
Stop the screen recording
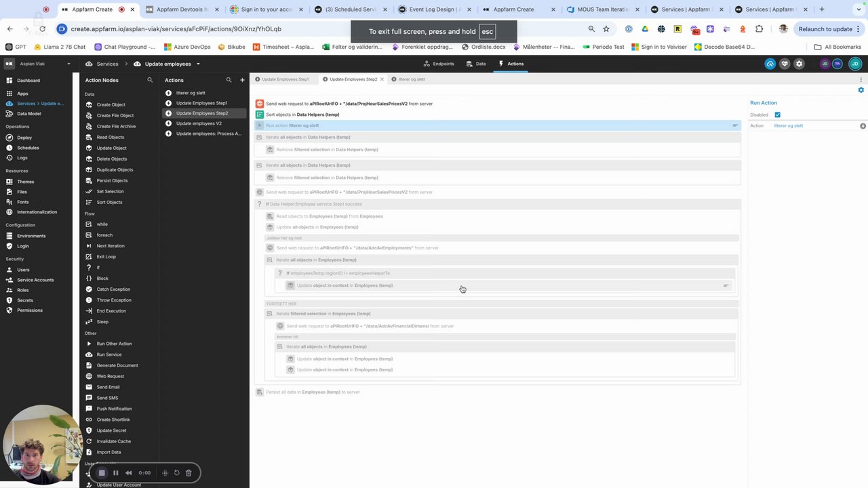pyautogui.click(x=102, y=473)
